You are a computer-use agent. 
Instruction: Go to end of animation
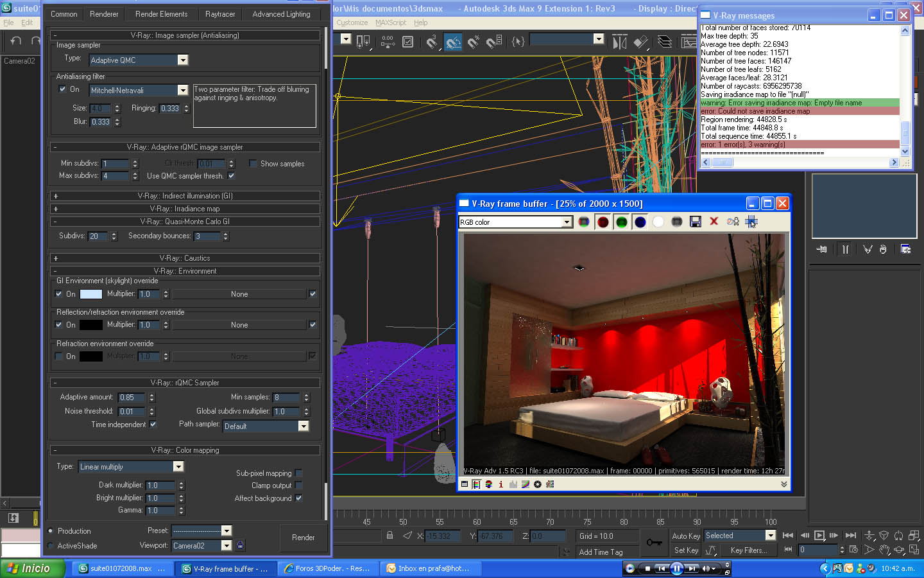point(851,536)
